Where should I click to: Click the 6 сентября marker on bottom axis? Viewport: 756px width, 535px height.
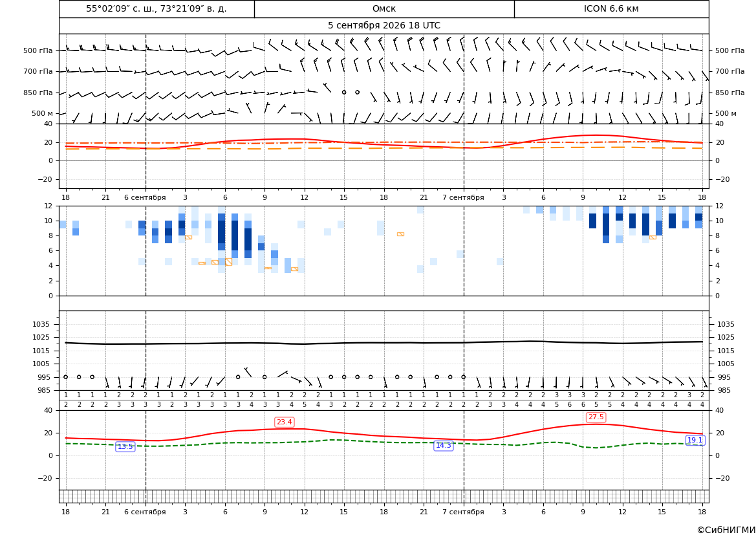tap(145, 512)
